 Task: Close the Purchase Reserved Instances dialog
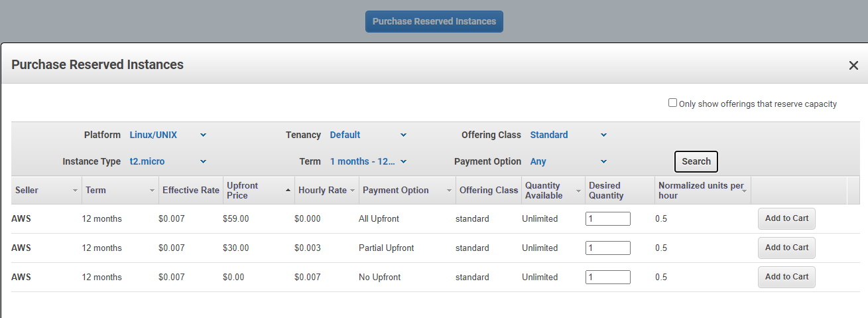click(853, 65)
